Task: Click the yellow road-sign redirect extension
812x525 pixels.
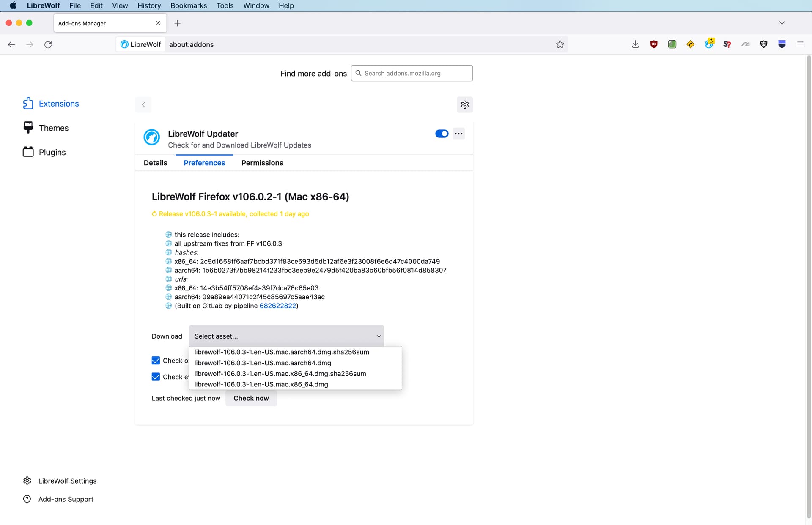Action: 690,44
